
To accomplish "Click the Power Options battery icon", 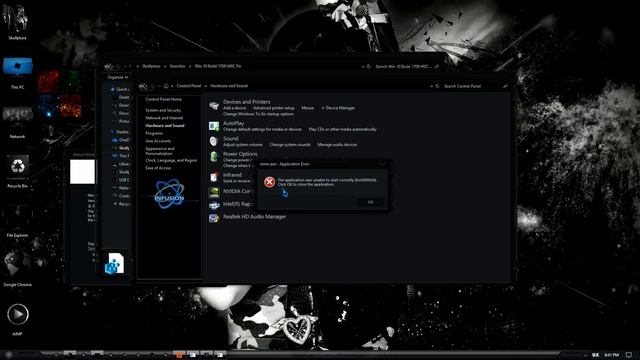I will click(214, 156).
